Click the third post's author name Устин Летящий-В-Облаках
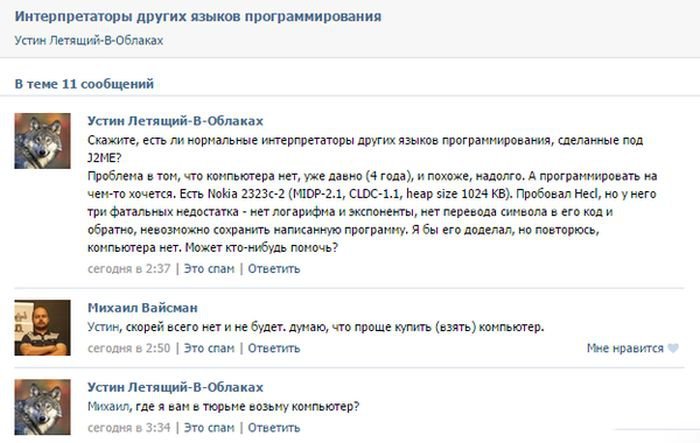Image resolution: width=700 pixels, height=443 pixels. click(175, 387)
